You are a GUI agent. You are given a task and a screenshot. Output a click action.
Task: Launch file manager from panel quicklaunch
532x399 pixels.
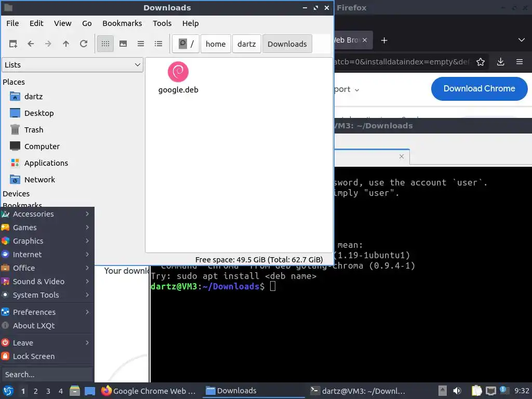75,391
